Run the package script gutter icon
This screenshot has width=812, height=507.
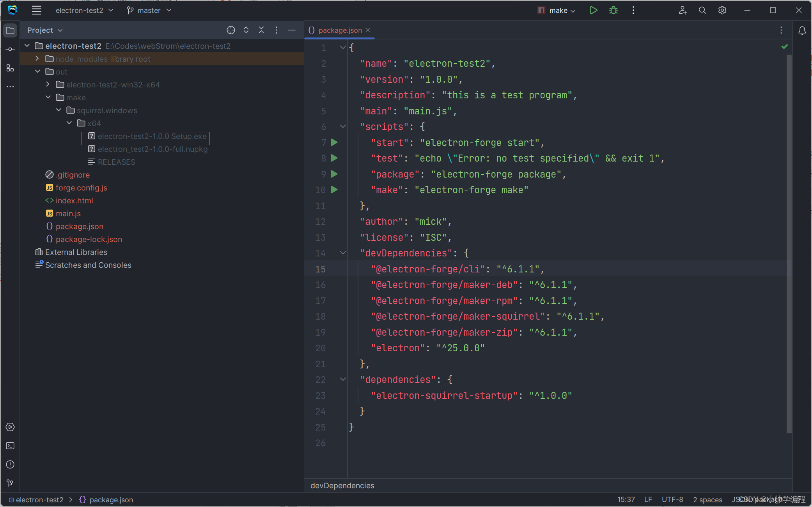point(334,174)
